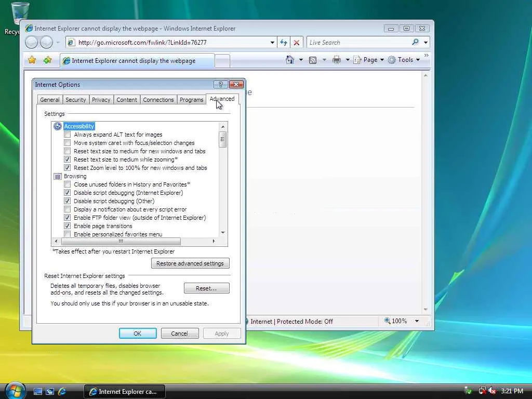
Task: Click the toolbar overflow chevron
Action: 426,55
